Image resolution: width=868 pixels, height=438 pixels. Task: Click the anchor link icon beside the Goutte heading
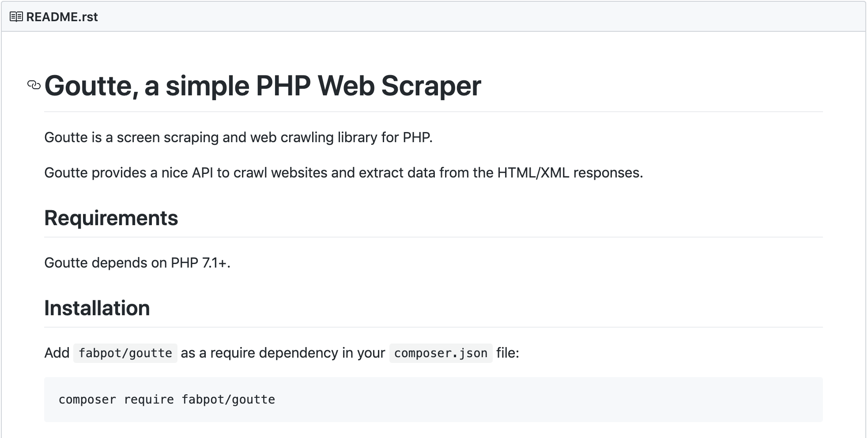(x=34, y=85)
